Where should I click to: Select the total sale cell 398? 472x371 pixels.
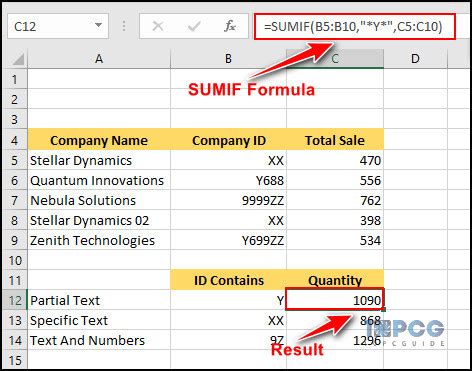[x=335, y=220]
